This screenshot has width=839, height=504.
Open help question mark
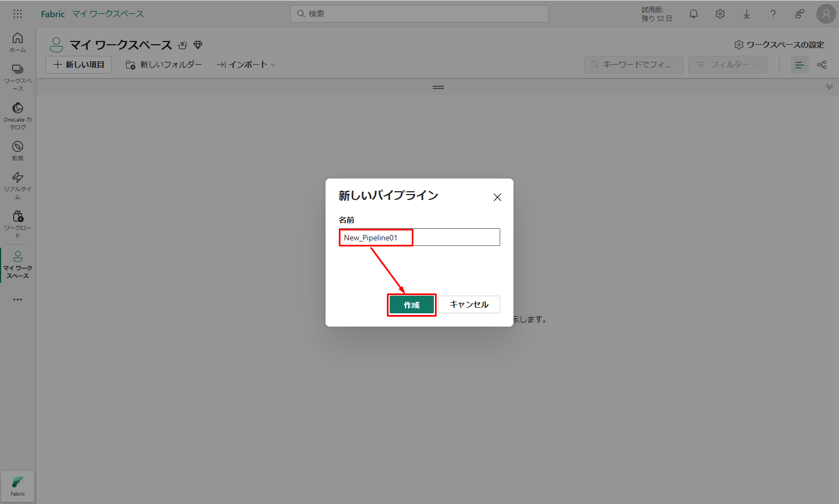click(x=773, y=14)
